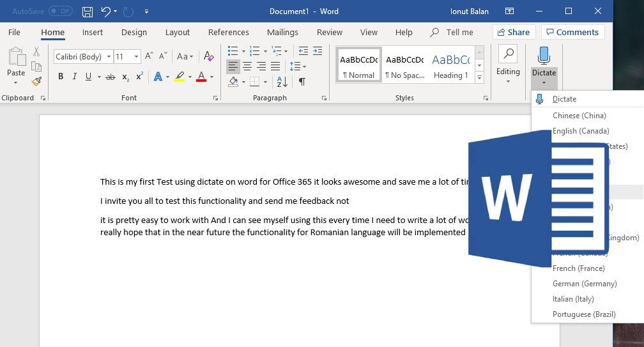The height and width of the screenshot is (347, 644).
Task: Turn on the AutoSave switch
Action: (60, 11)
